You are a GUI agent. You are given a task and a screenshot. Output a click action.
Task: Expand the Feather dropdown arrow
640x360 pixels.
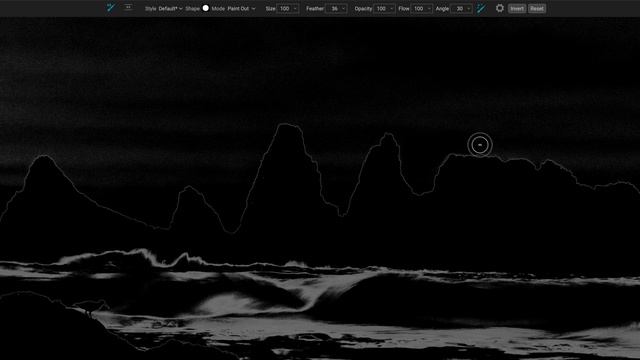coord(344,9)
